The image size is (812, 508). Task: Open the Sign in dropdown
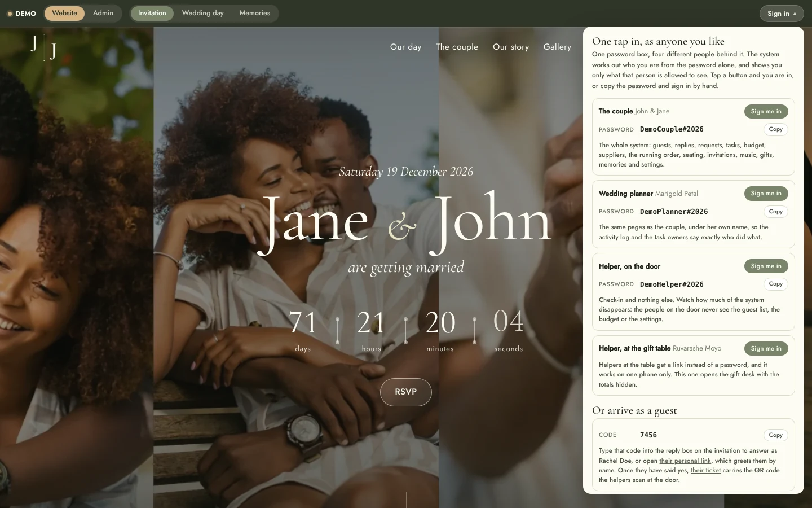point(782,14)
